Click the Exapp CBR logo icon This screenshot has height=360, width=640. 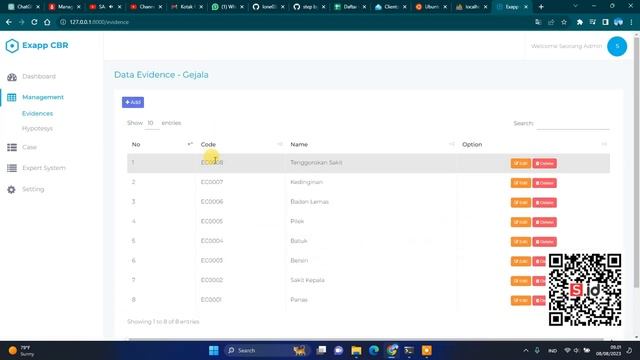(12, 46)
